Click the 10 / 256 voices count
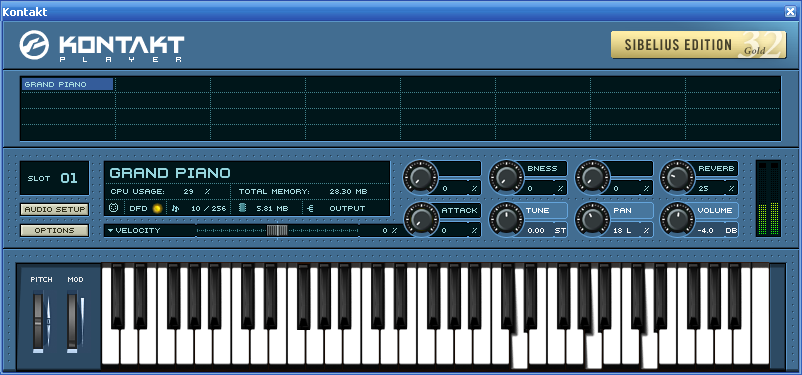Viewport: 802px width, 375px height. click(x=208, y=208)
